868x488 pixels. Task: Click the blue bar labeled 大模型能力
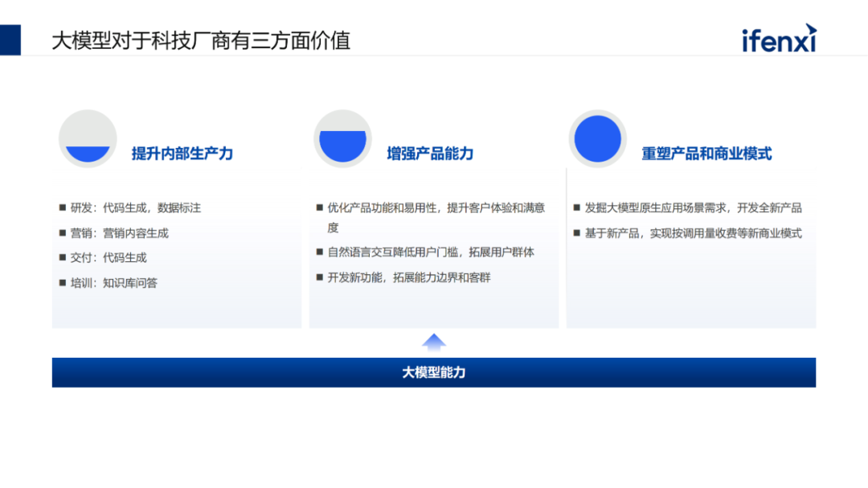(434, 372)
